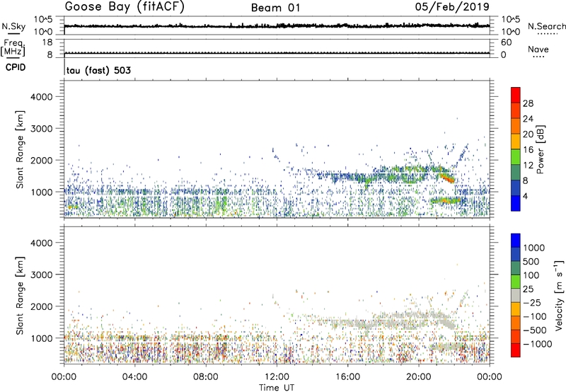Pick the red top segment of power colorbar
This screenshot has width=566, height=392.
(x=516, y=95)
